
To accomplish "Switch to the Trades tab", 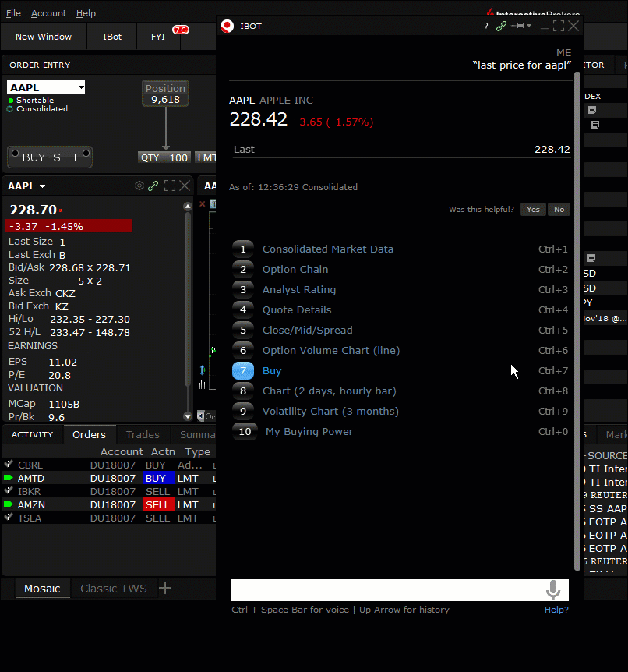I will (x=143, y=434).
